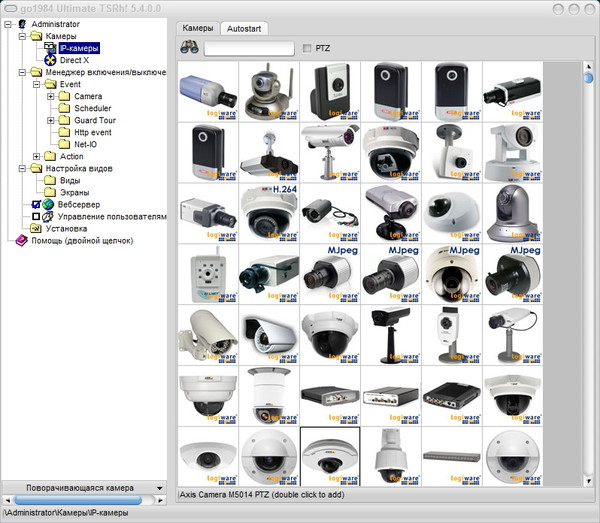The height and width of the screenshot is (523, 600).
Task: Select the Direct X camera icon
Action: coord(49,60)
